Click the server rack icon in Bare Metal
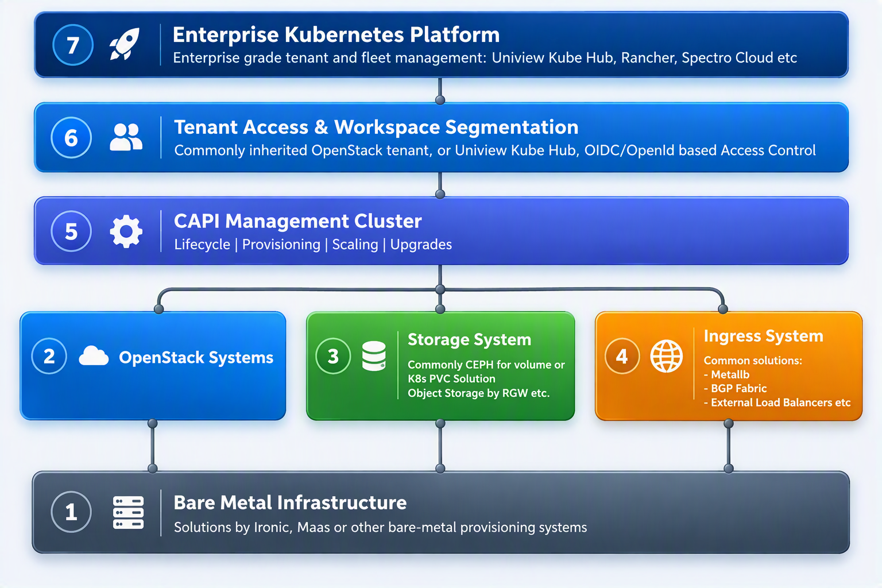This screenshot has width=882, height=588. (x=128, y=512)
